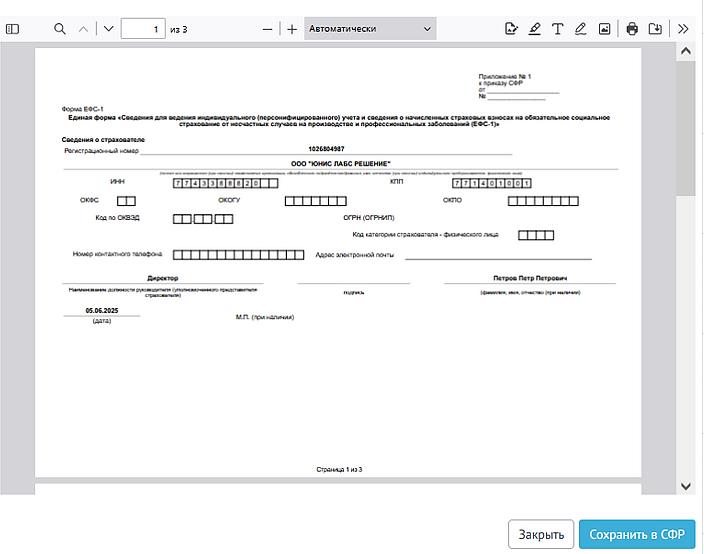Image resolution: width=704 pixels, height=554 pixels.
Task: Click the vertical scrollbar thumb
Action: tap(685, 130)
